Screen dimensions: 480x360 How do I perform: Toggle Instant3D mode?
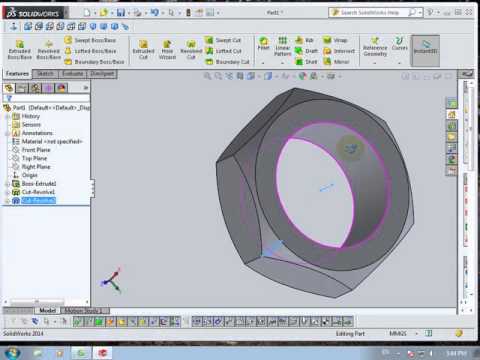(426, 50)
